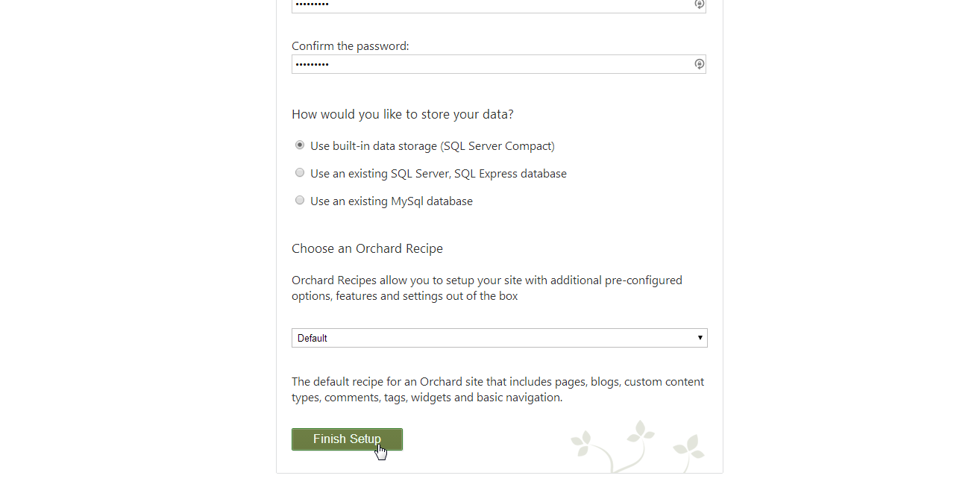Click the "Confirm the password:" label

[350, 46]
